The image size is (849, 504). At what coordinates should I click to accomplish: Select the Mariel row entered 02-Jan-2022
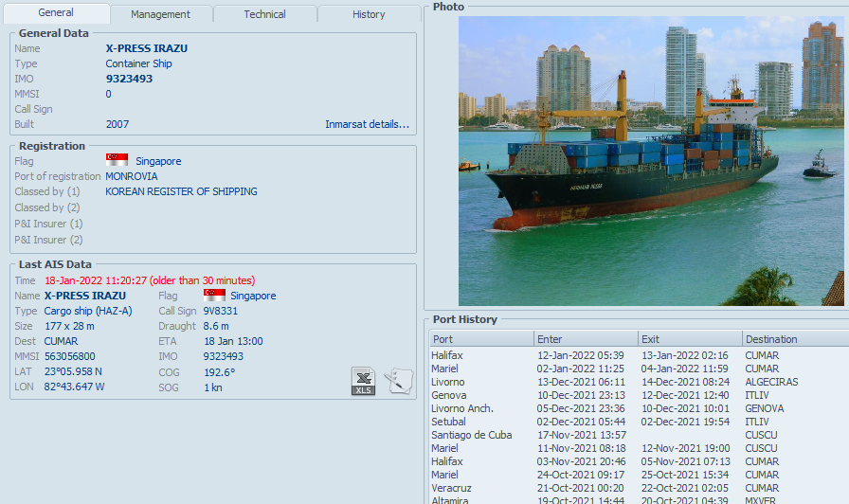pyautogui.click(x=639, y=369)
